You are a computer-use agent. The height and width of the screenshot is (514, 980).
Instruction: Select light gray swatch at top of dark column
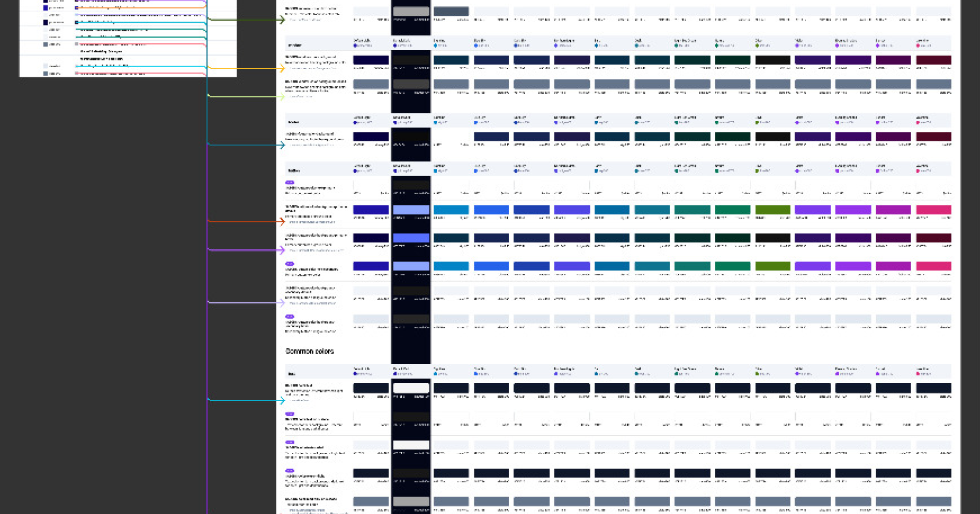point(411,12)
